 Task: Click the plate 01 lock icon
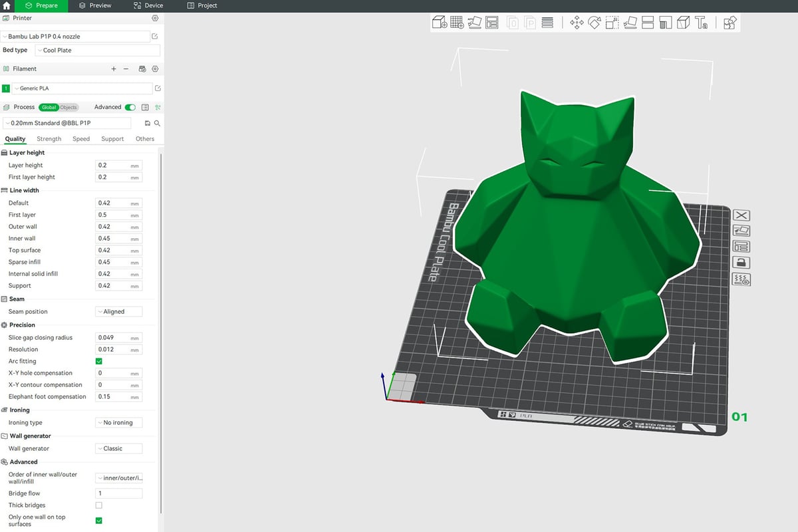coord(741,263)
